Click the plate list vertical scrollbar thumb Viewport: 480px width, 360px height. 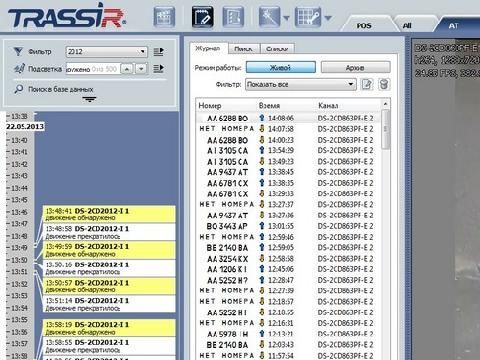point(385,129)
